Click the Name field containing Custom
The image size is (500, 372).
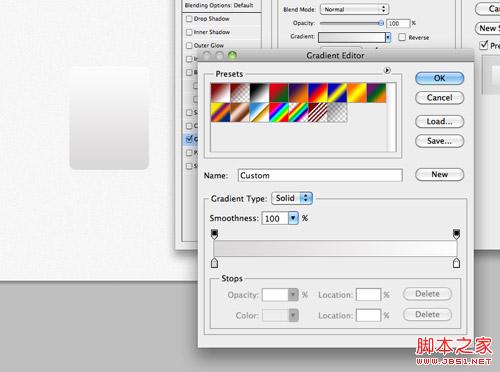tap(320, 175)
